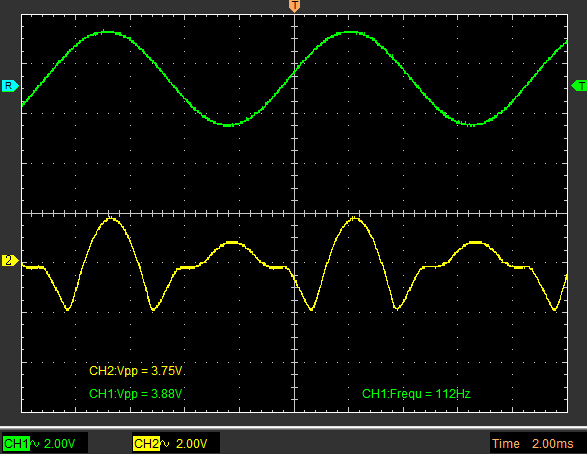Toggle the green CH1 channel label

point(16,444)
